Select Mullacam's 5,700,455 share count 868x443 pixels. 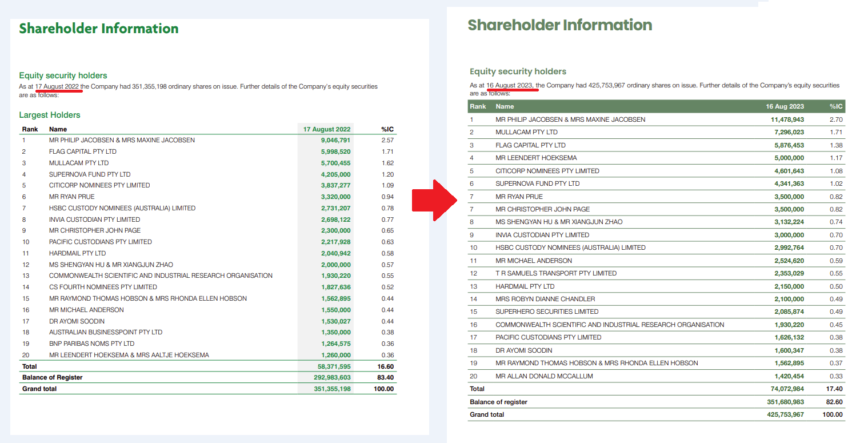click(336, 163)
